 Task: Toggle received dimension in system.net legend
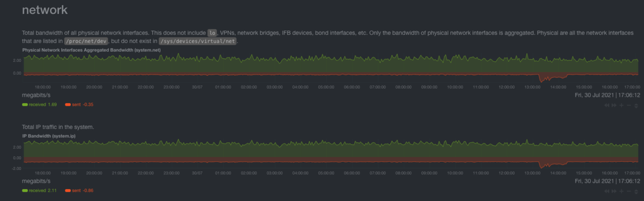coord(39,104)
